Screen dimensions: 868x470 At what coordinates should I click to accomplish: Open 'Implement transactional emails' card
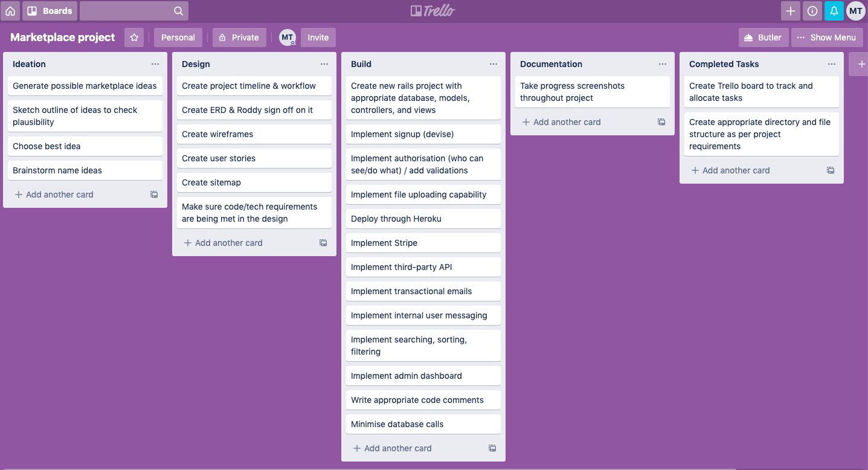tap(423, 291)
